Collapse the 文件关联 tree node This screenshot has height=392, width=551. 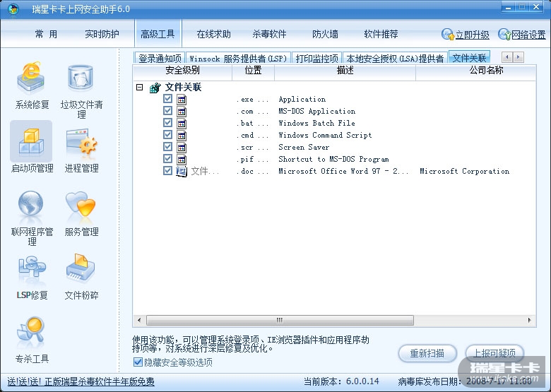139,87
